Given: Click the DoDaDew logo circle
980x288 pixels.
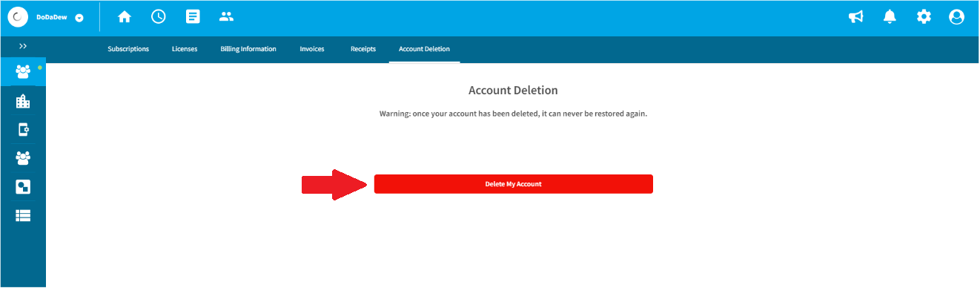Looking at the screenshot, I should point(18,17).
